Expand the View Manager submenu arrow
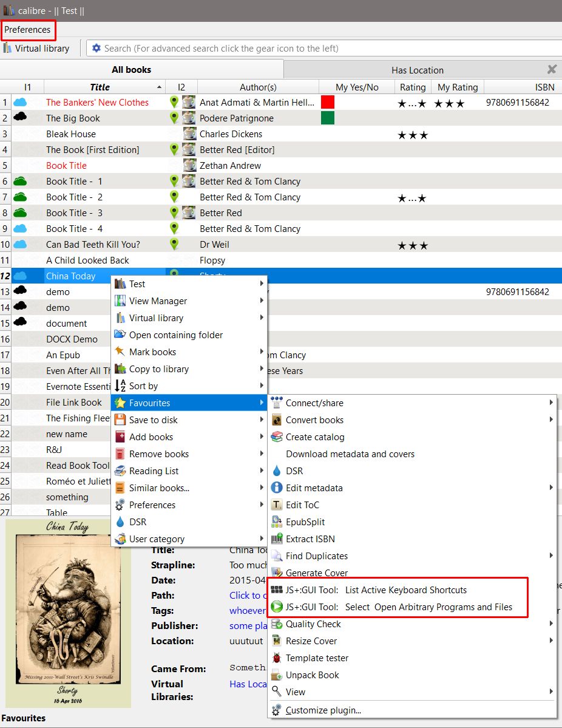 262,301
